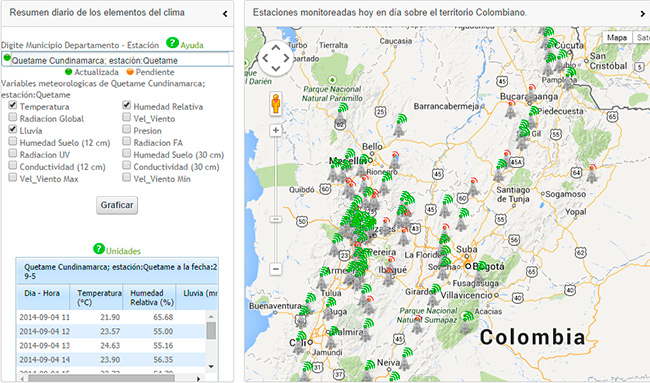Click the station tower marker near Neiva

[406, 359]
